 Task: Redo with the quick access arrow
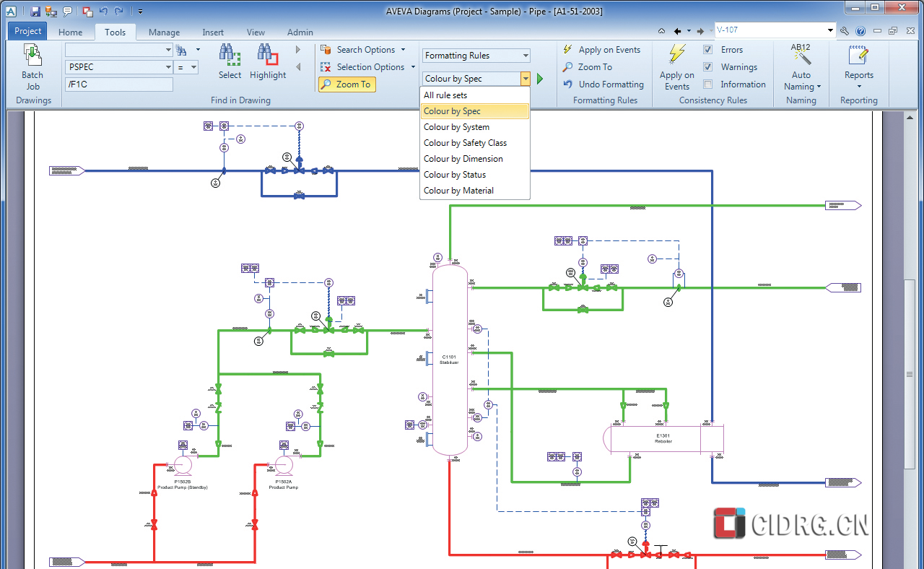coord(118,11)
